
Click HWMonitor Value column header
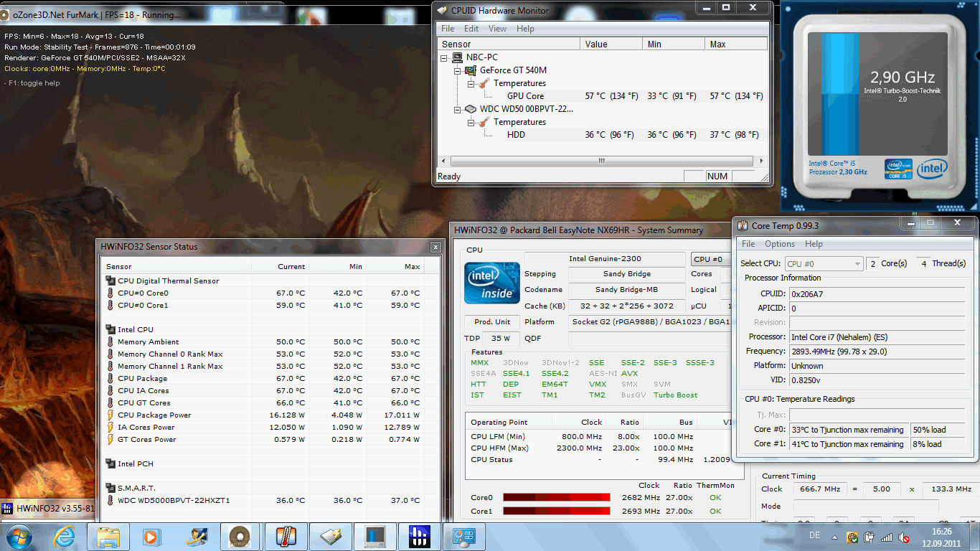(x=612, y=44)
